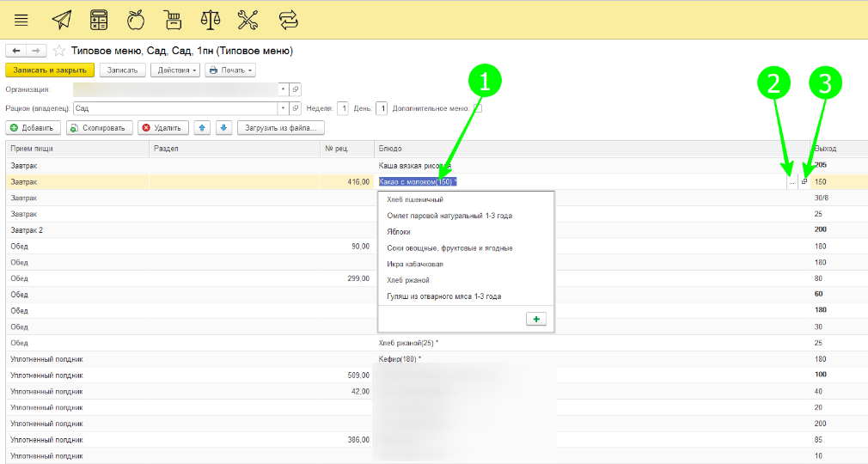Click the wrench and screwdriver settings icon
Viewport: 868px width, 464px height.
pos(247,19)
